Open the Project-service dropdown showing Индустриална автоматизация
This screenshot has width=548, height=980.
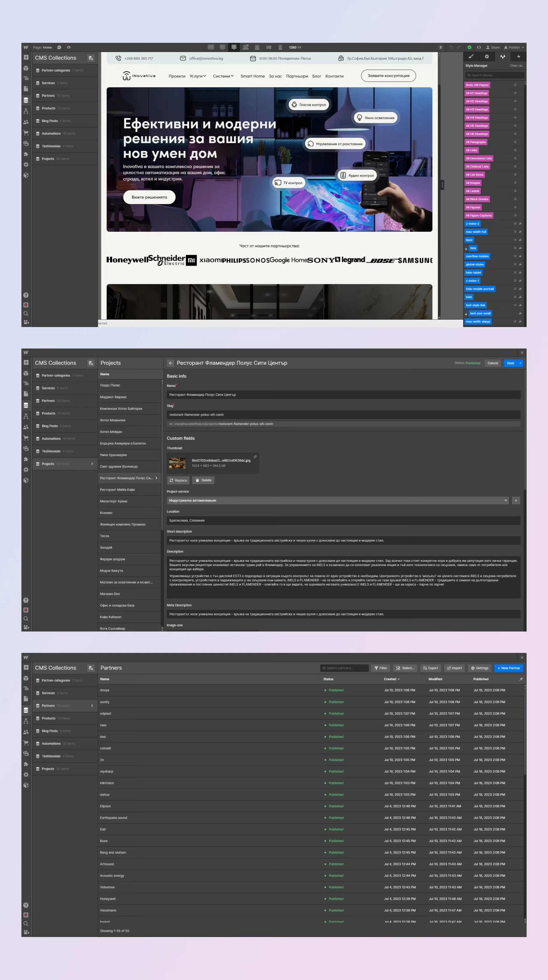[x=338, y=501]
